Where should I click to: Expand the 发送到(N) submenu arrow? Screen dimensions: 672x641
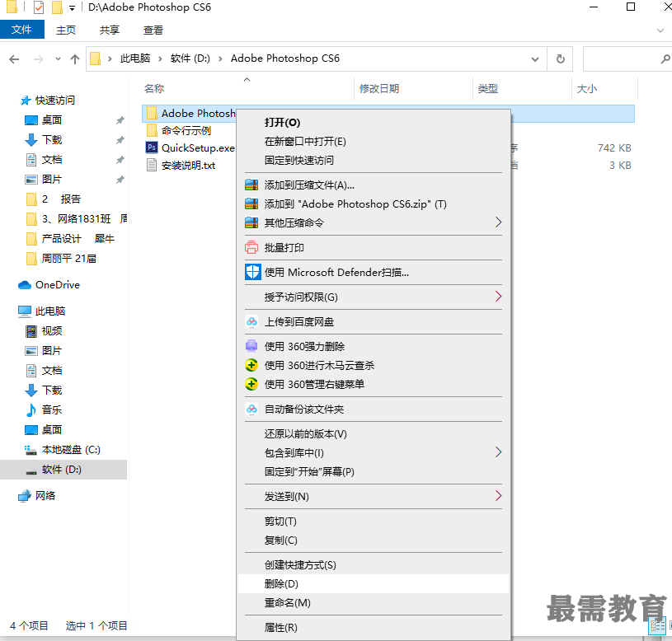(x=498, y=496)
